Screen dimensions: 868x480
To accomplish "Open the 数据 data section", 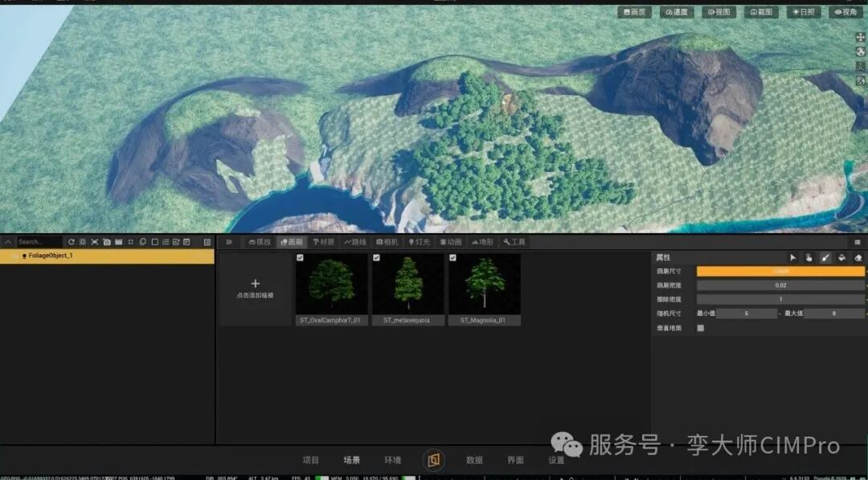I will pyautogui.click(x=474, y=460).
